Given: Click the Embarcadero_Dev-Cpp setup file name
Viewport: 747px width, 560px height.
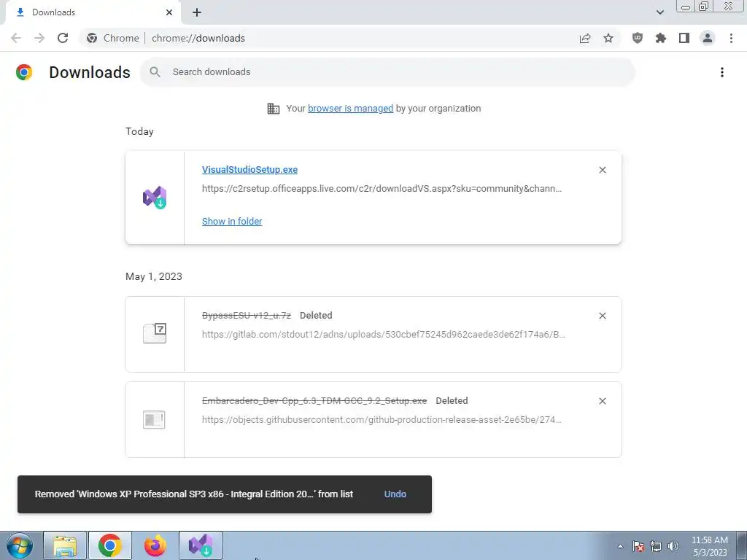Looking at the screenshot, I should tap(314, 400).
